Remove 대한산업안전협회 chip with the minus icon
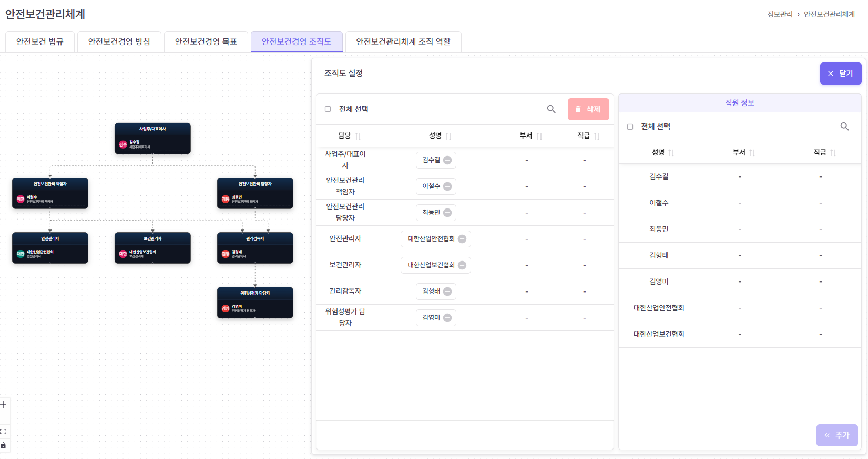Viewport: 868px width, 459px height. click(x=462, y=239)
